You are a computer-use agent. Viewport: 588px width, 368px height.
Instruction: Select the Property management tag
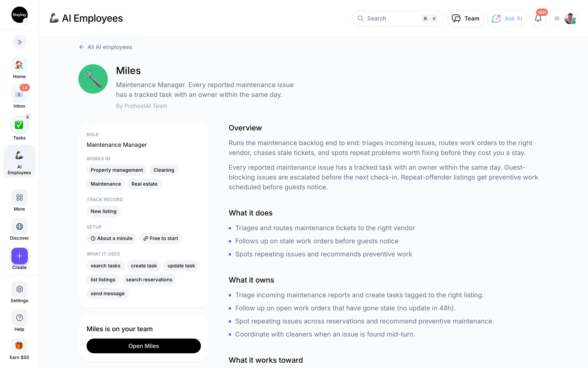(117, 170)
